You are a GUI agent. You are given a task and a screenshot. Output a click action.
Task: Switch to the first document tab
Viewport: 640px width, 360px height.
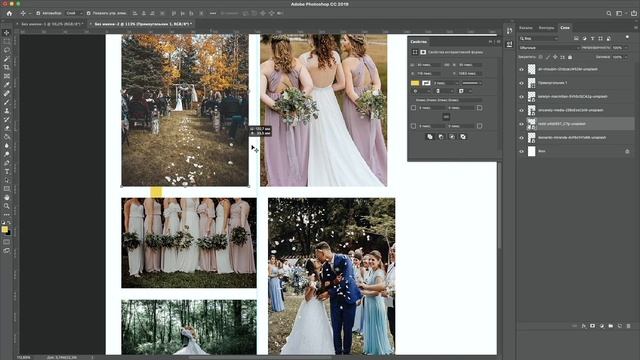click(51, 24)
